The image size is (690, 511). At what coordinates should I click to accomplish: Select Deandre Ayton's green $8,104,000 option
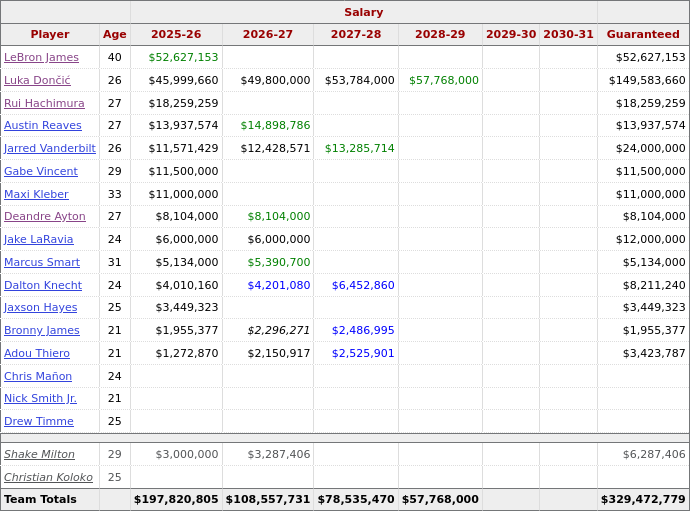[279, 217]
